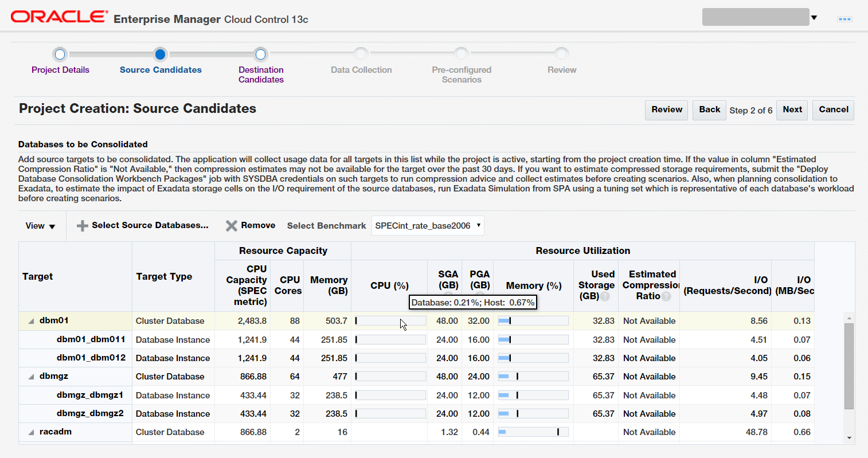This screenshot has height=458, width=868.
Task: Collapse the racadm cluster row
Action: pyautogui.click(x=31, y=432)
